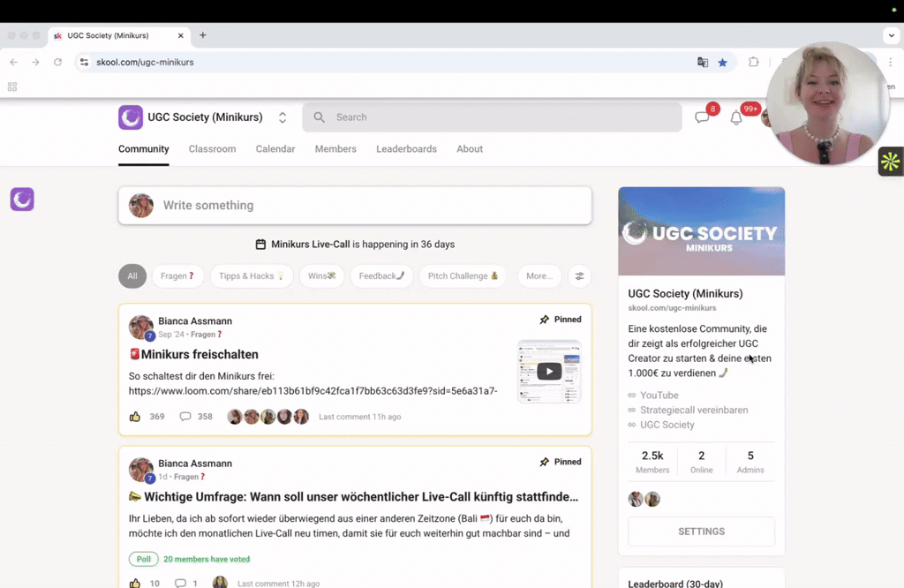Like the Minikurs freischalten post

pyautogui.click(x=135, y=416)
